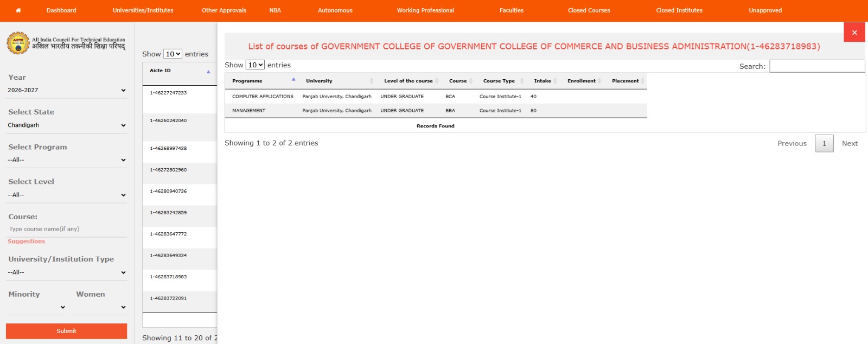Click the Suggestions link

26,241
